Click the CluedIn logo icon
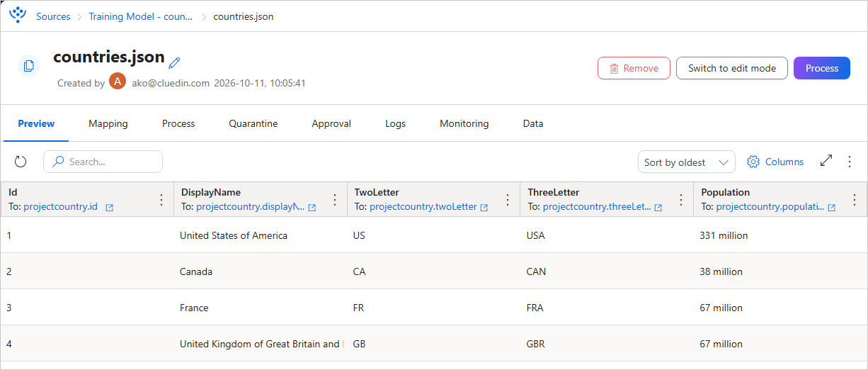This screenshot has height=370, width=868. pos(18,15)
